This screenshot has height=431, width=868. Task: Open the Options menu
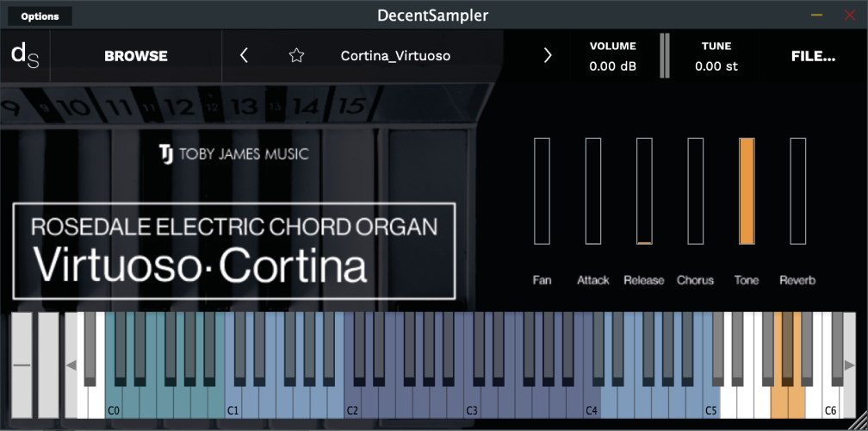40,16
